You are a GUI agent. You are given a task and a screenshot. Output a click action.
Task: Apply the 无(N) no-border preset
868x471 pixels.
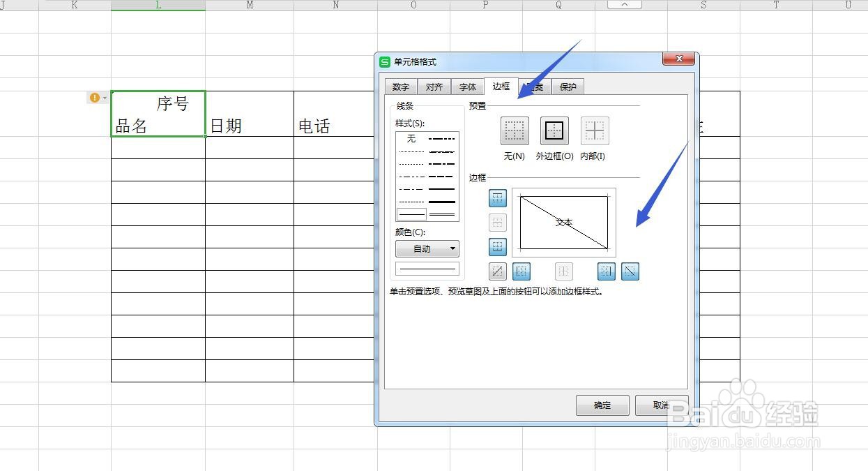point(514,130)
